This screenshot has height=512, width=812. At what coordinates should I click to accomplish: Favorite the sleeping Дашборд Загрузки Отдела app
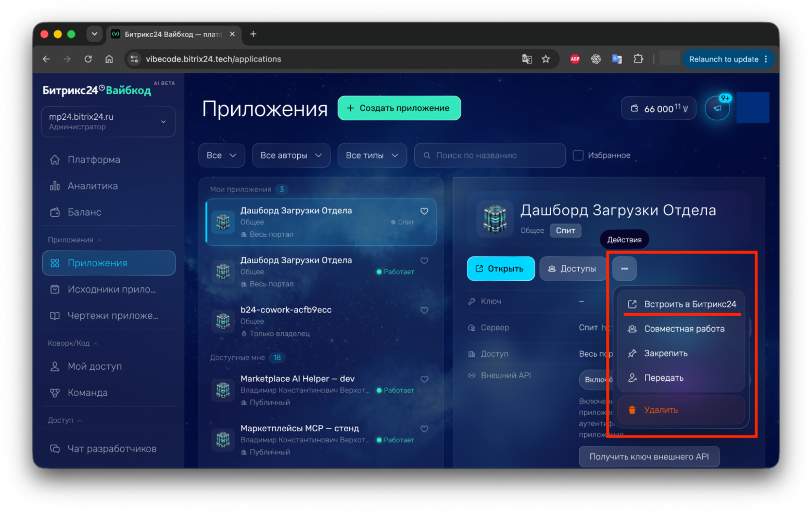coord(424,211)
